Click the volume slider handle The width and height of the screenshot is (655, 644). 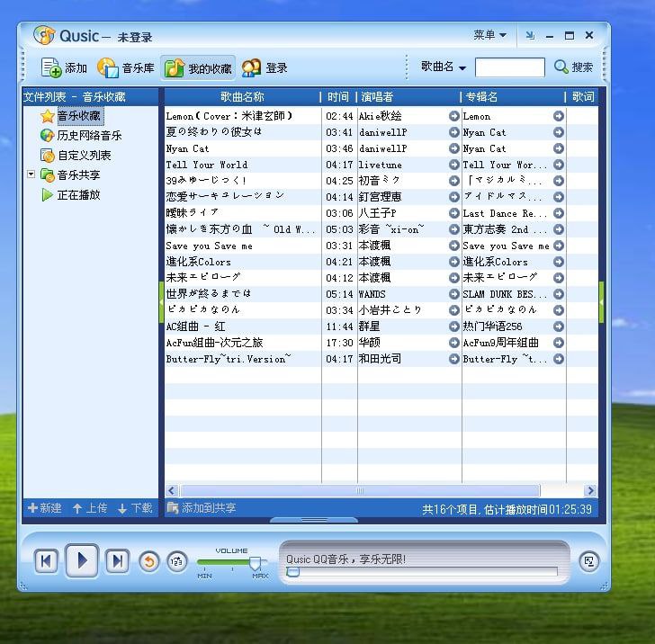pyautogui.click(x=255, y=562)
